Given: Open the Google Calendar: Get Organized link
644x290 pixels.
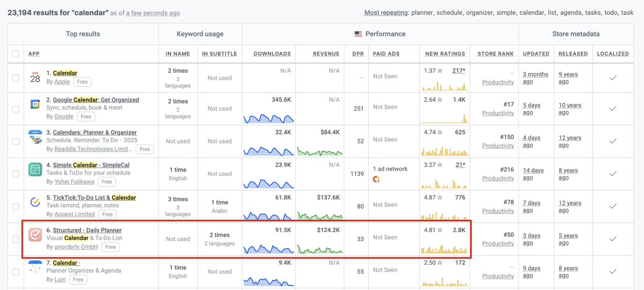Looking at the screenshot, I should (96, 100).
